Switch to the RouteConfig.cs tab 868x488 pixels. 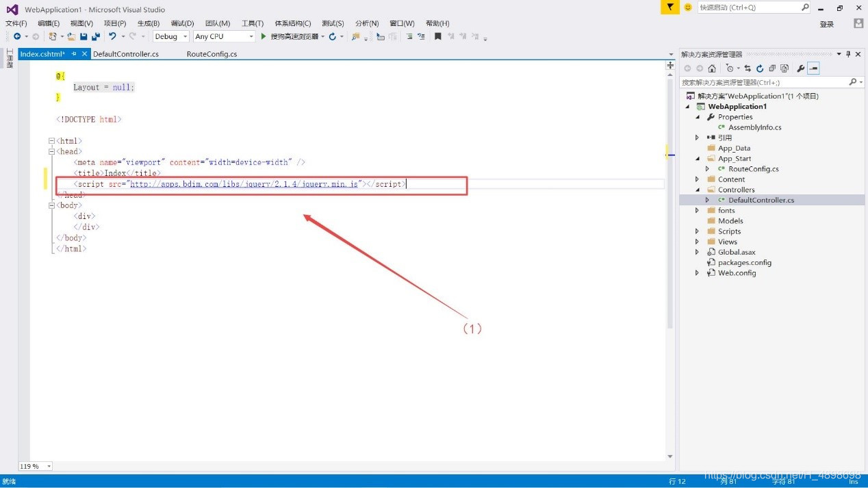[x=212, y=54]
